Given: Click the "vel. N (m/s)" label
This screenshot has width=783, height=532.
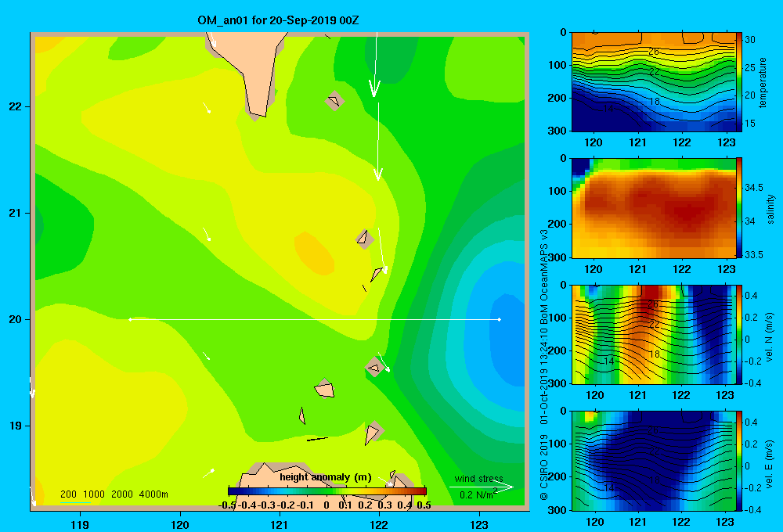Looking at the screenshot, I should 770,337.
